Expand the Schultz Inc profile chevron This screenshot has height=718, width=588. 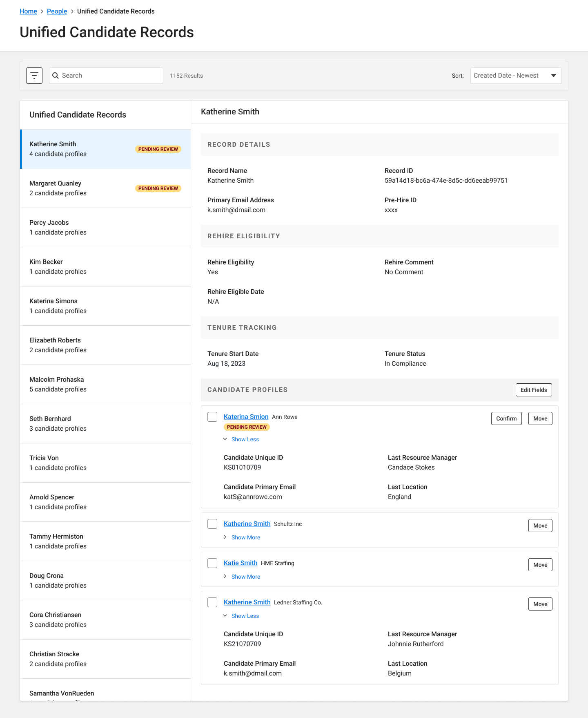click(225, 537)
